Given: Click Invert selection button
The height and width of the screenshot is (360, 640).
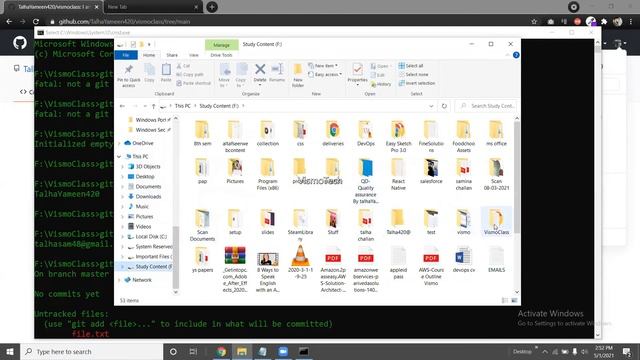Looking at the screenshot, I should 417,83.
